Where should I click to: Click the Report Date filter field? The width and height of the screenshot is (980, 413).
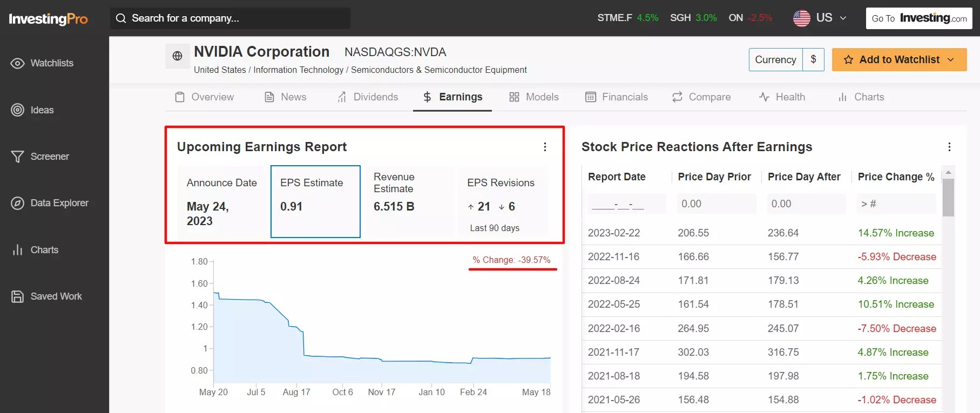[x=626, y=204]
